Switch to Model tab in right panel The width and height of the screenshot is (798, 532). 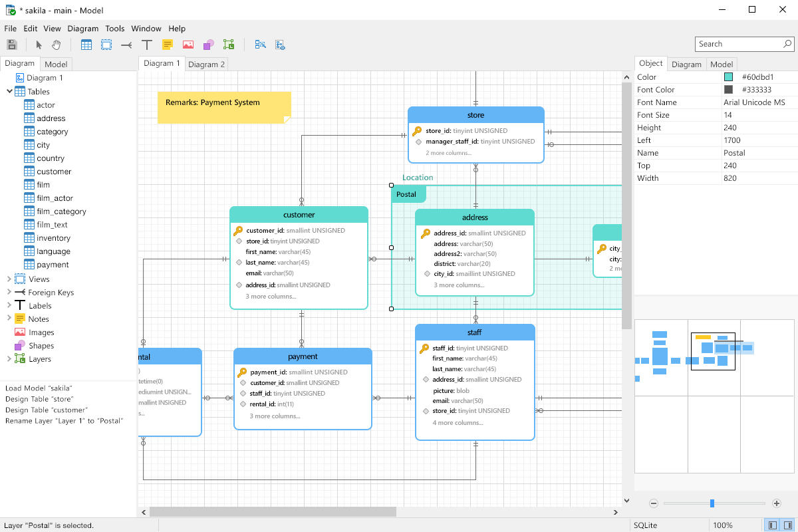(x=722, y=64)
